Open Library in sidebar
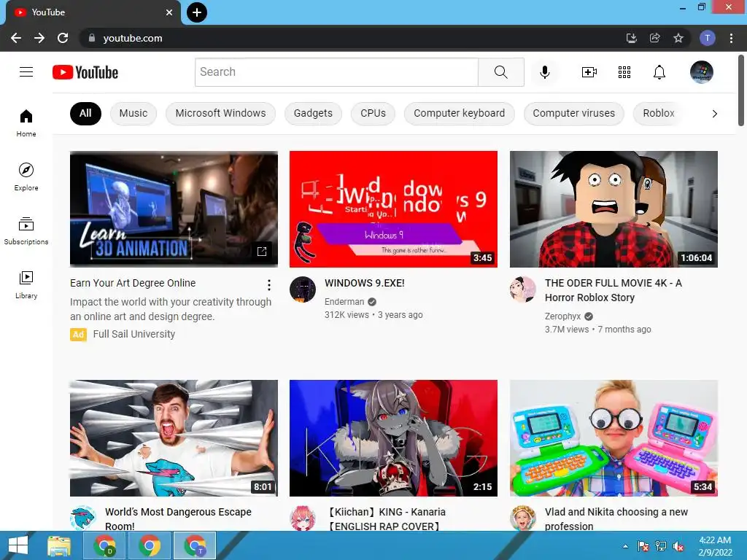Viewport: 747px width, 560px height. click(x=26, y=285)
